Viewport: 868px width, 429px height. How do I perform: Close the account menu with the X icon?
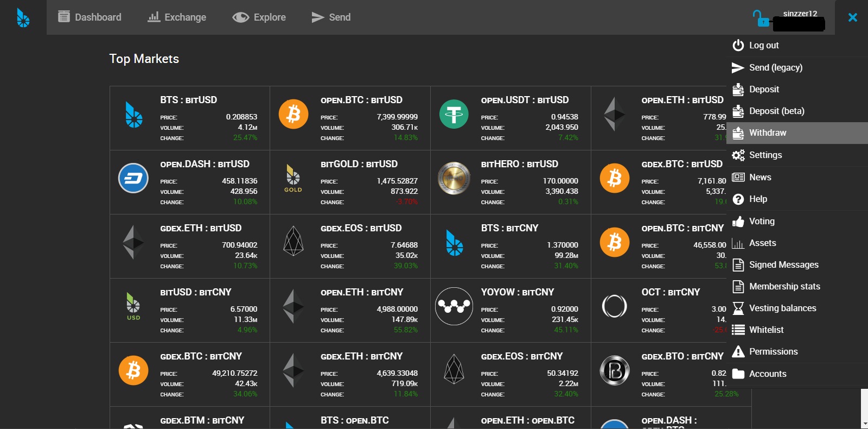point(853,17)
